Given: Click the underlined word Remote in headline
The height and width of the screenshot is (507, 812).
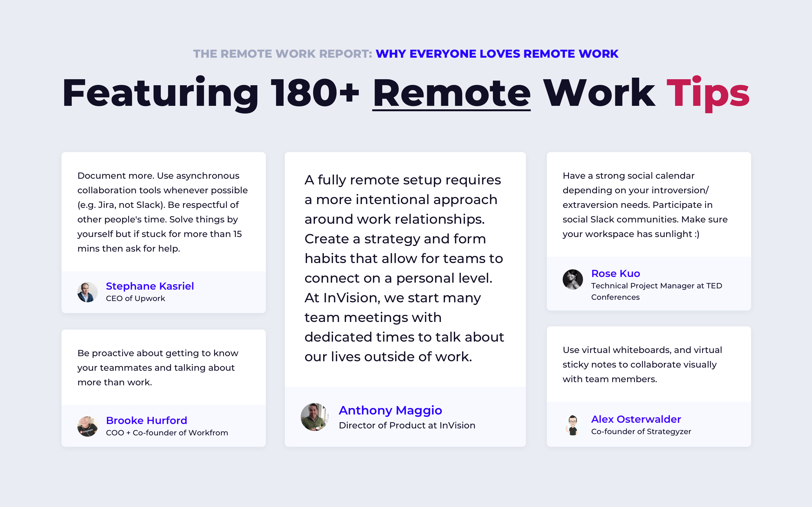Looking at the screenshot, I should coord(451,93).
